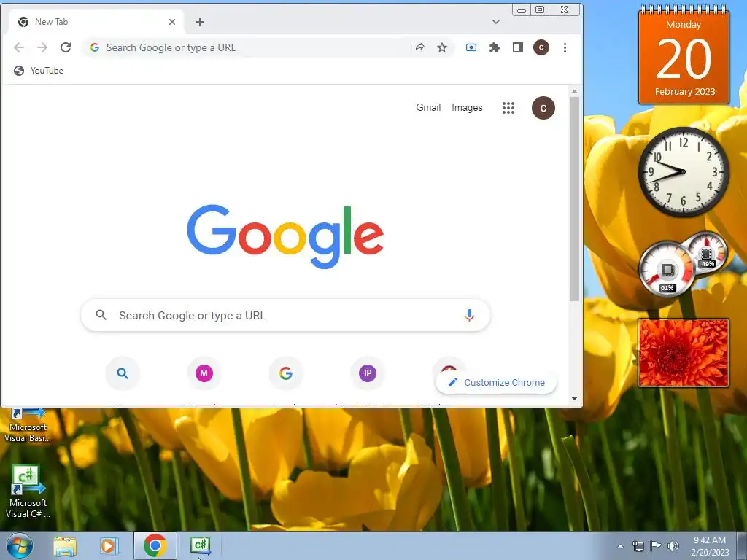The width and height of the screenshot is (747, 560).
Task: Open a new tab with the plus button
Action: click(200, 22)
